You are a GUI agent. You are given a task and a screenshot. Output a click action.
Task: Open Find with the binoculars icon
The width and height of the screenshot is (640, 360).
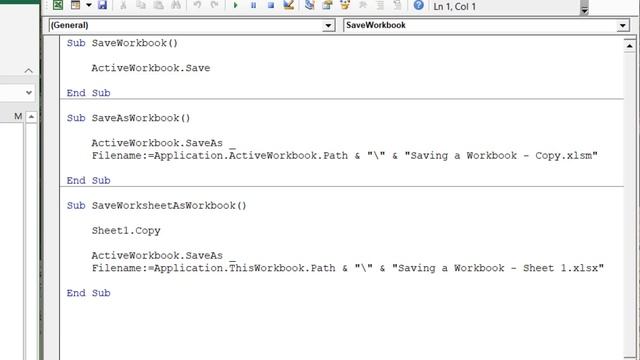click(176, 5)
